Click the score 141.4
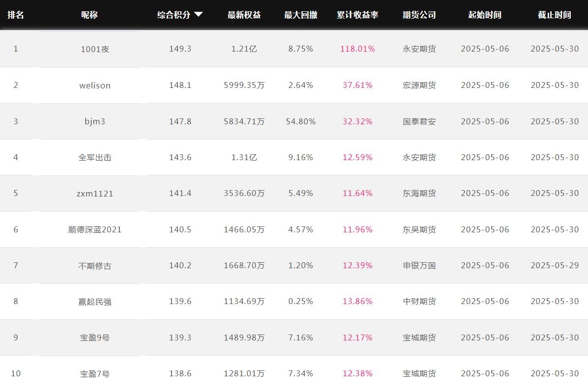Viewport: 588px width, 391px height. pyautogui.click(x=180, y=193)
